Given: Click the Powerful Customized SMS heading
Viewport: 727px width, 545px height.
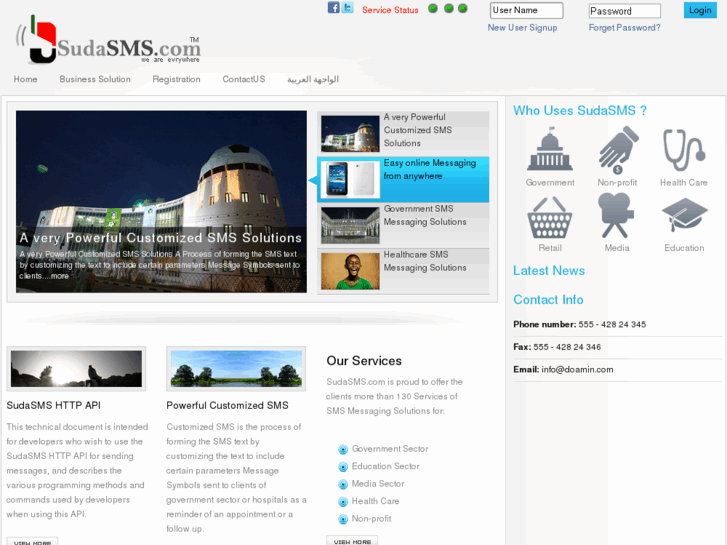Looking at the screenshot, I should click(x=227, y=405).
